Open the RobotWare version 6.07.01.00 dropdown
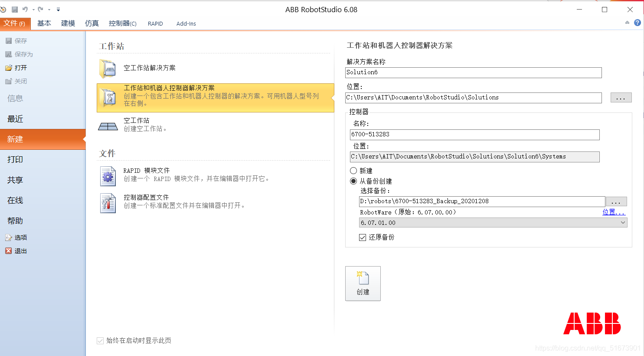The width and height of the screenshot is (644, 356). click(x=493, y=223)
